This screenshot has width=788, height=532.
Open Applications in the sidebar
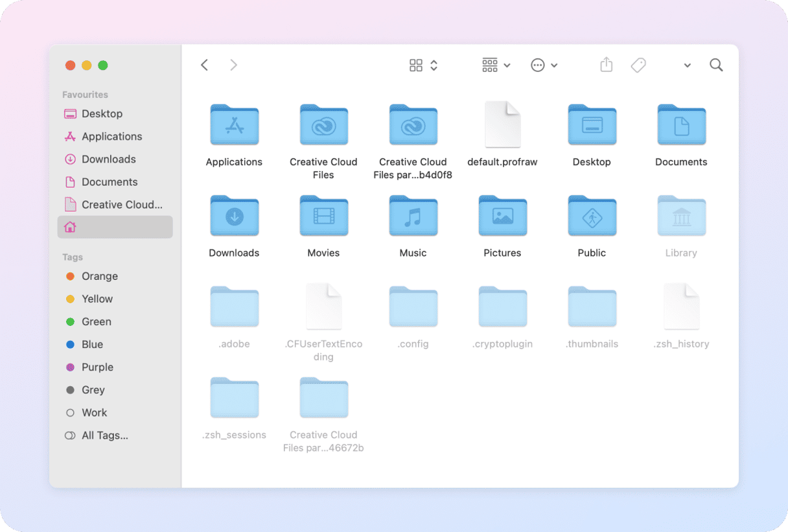111,137
